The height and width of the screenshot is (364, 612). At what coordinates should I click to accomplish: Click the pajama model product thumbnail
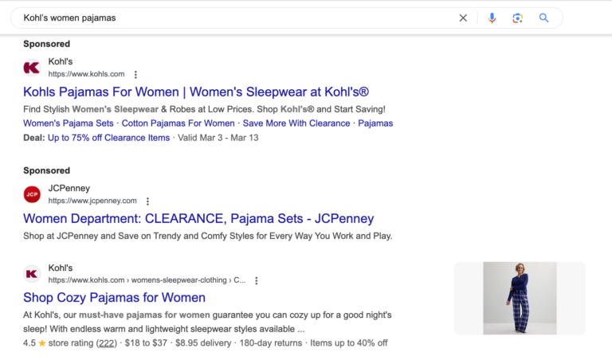tap(520, 298)
